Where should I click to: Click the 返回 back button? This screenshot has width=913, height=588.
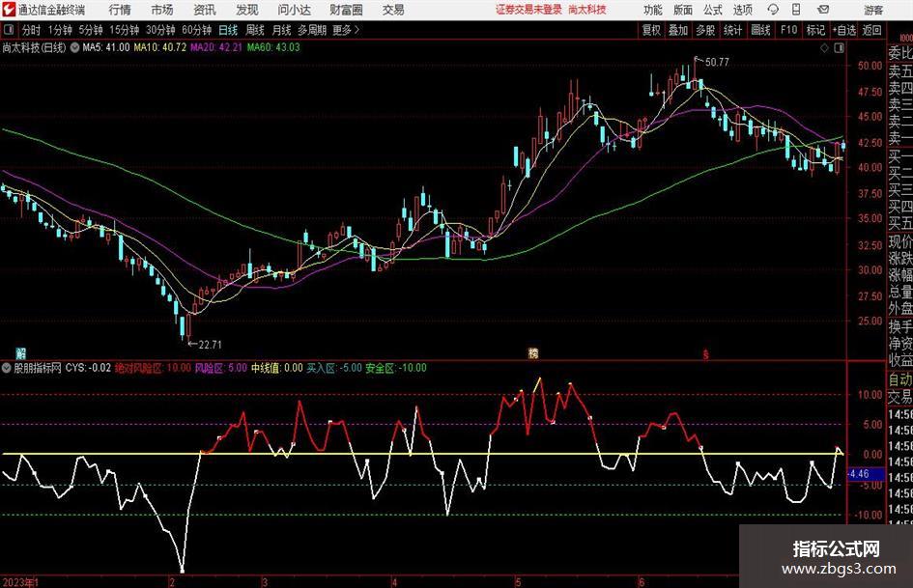point(871,30)
